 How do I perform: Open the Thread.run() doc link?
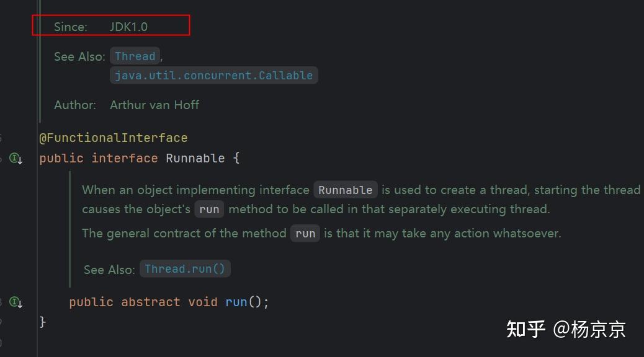point(185,269)
